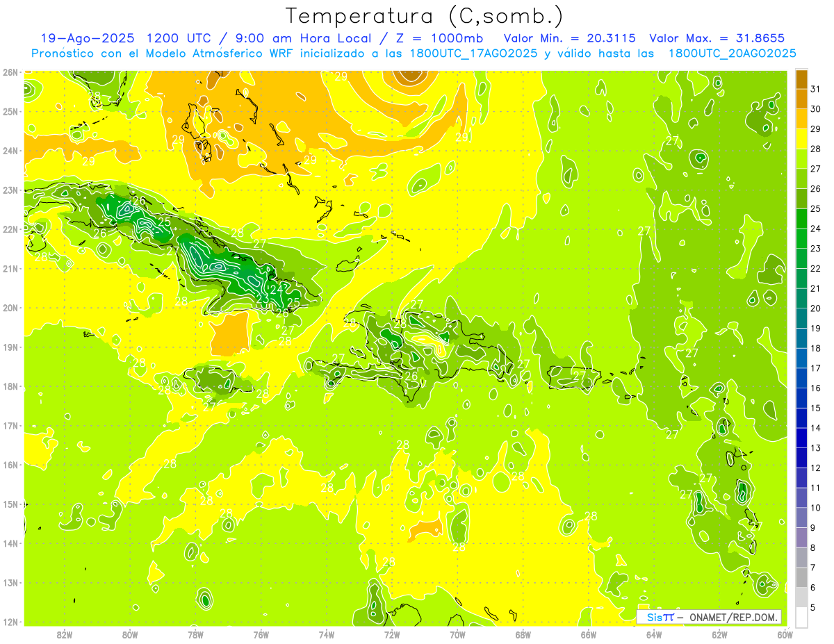The height and width of the screenshot is (644, 834).
Task: Click the purple colorbar segment between 9 and 10
Action: (x=801, y=518)
